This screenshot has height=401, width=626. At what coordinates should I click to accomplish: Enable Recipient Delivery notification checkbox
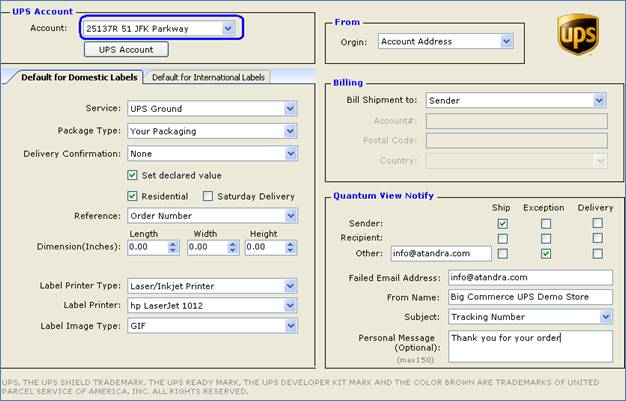(598, 238)
